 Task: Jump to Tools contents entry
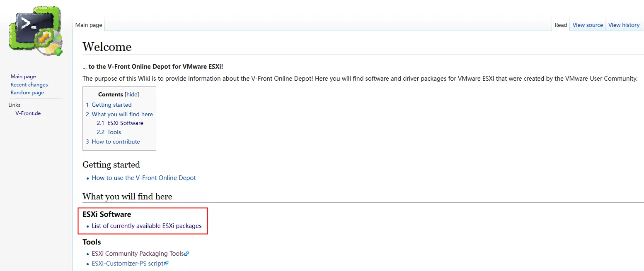[x=114, y=132]
